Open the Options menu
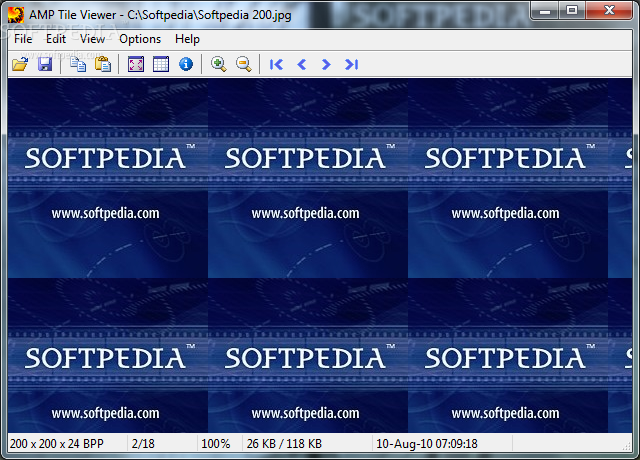The image size is (640, 460). point(140,39)
